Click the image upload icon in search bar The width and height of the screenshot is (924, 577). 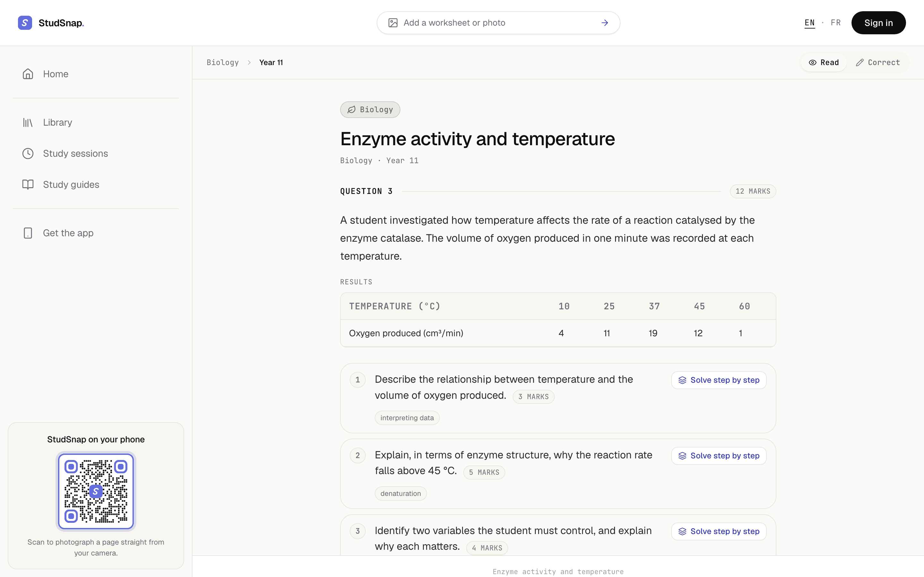tap(393, 23)
